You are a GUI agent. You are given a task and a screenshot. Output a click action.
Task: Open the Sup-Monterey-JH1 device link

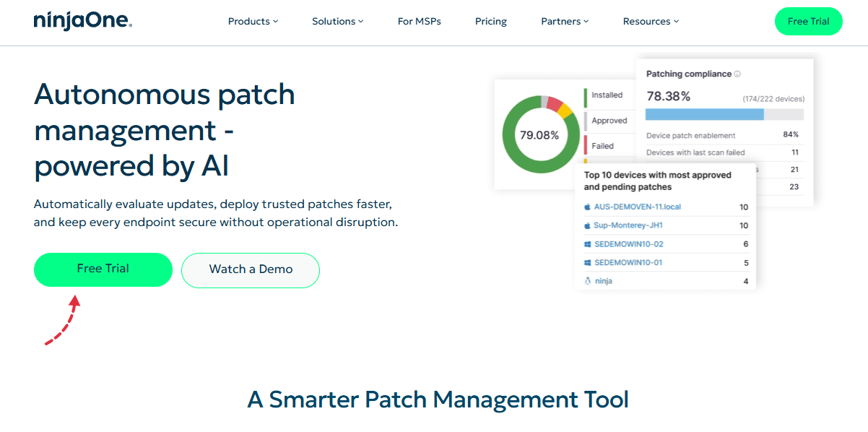click(x=628, y=226)
